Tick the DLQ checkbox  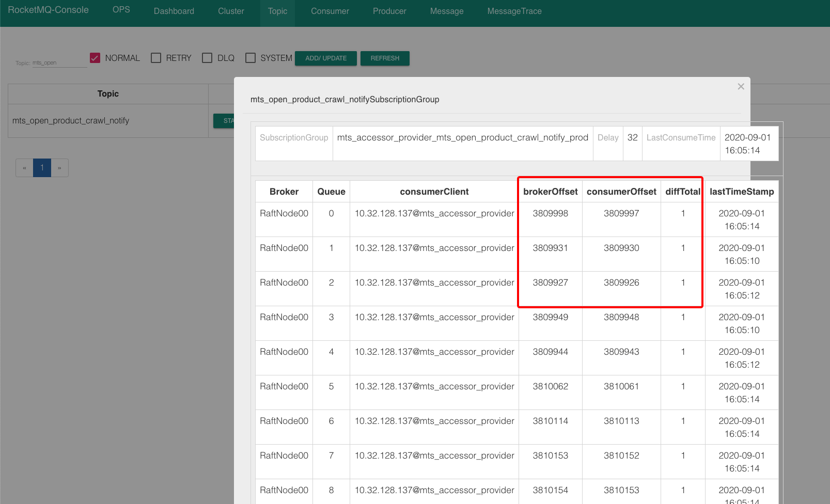pyautogui.click(x=207, y=58)
